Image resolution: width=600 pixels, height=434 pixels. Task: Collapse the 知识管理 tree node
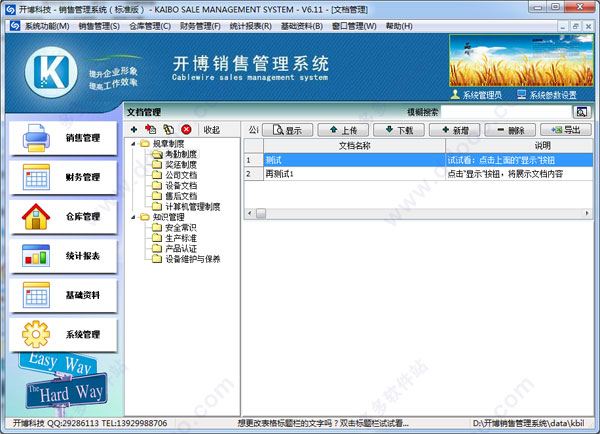tap(133, 217)
